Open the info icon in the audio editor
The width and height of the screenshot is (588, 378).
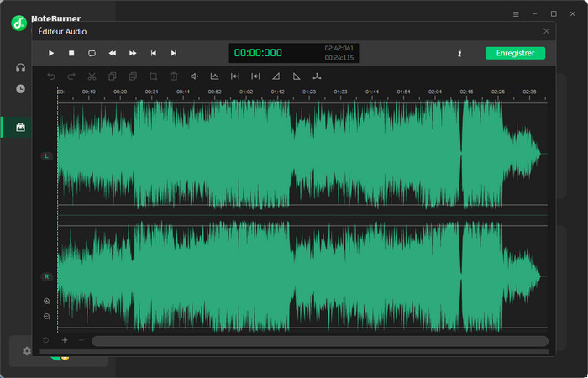459,53
